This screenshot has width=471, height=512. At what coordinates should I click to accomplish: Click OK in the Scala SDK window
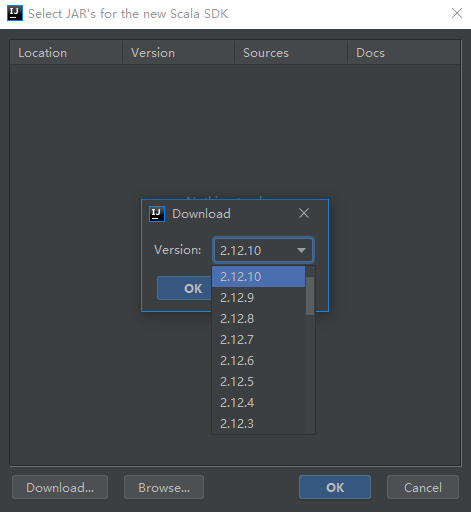click(x=335, y=487)
